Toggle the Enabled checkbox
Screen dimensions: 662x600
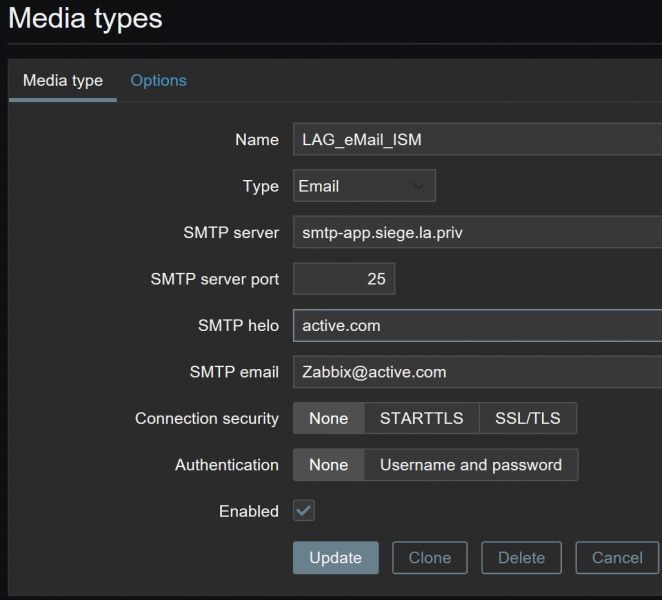(304, 510)
